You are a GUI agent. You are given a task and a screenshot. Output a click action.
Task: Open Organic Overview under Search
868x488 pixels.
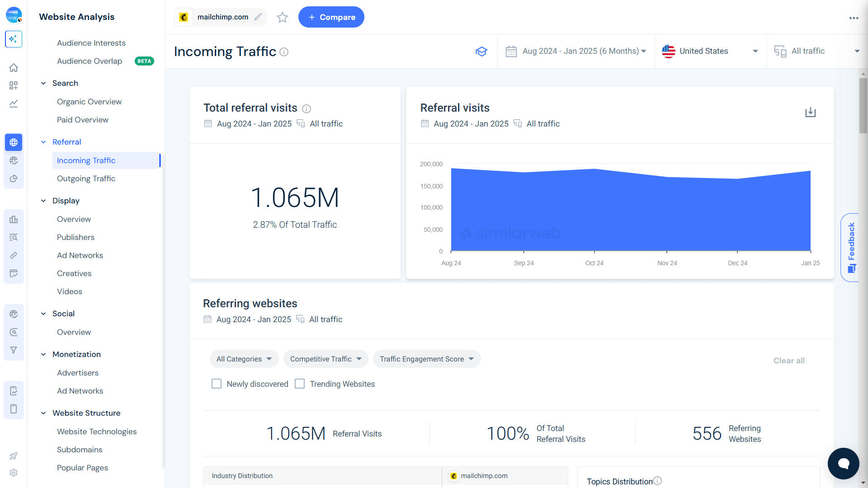[x=89, y=102]
